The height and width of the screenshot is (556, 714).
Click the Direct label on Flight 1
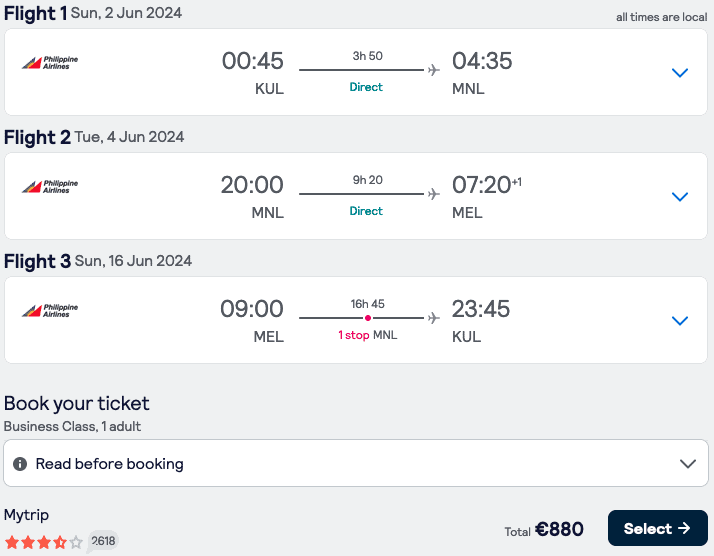(x=366, y=87)
